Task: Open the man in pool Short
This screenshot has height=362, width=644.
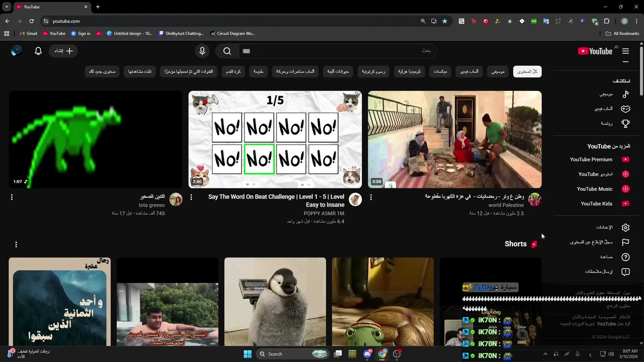Action: click(x=168, y=302)
